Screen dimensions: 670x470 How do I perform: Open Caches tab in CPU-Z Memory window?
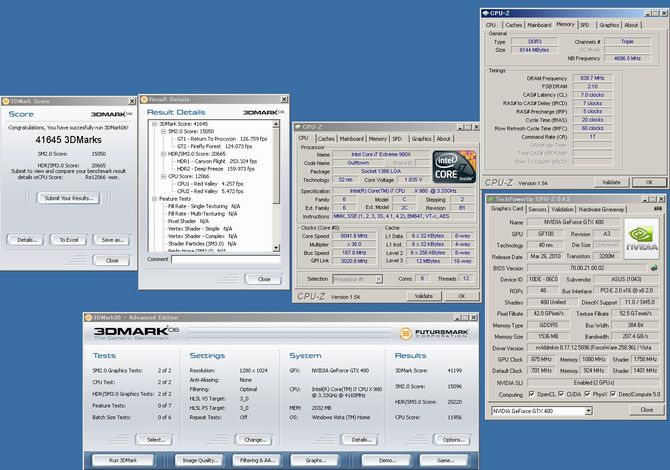[514, 25]
